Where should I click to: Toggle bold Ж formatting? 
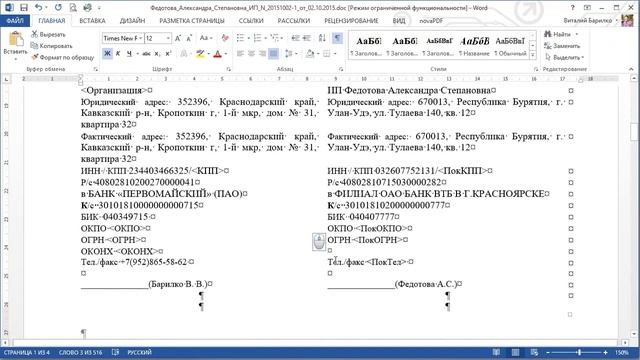point(107,53)
